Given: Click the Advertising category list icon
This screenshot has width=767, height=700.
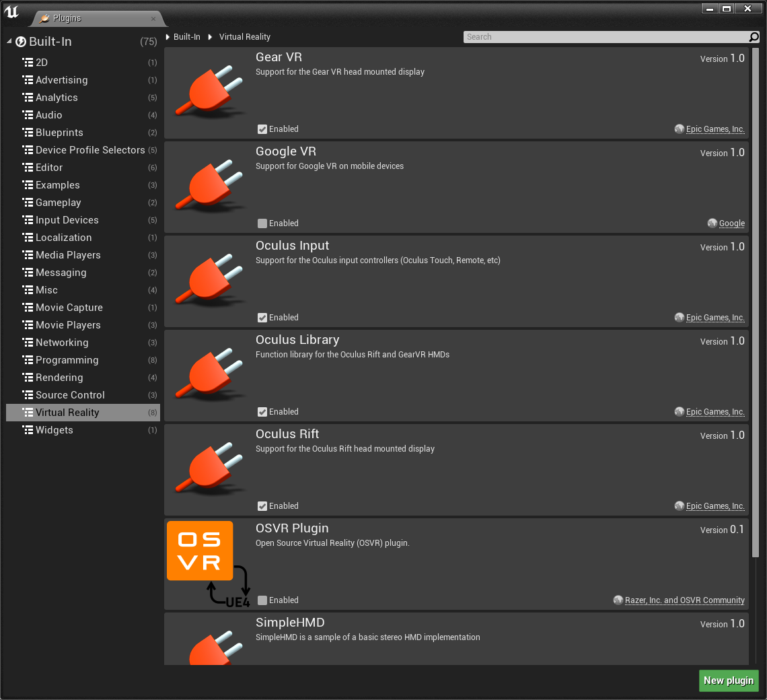Looking at the screenshot, I should (x=28, y=80).
